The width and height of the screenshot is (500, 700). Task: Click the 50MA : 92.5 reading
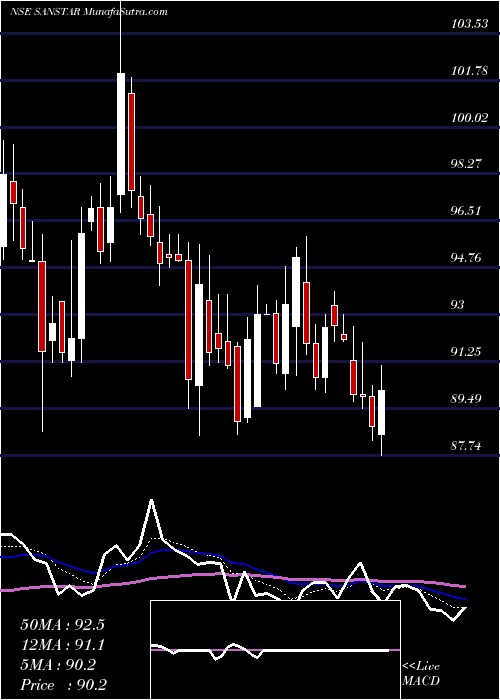tap(62, 625)
